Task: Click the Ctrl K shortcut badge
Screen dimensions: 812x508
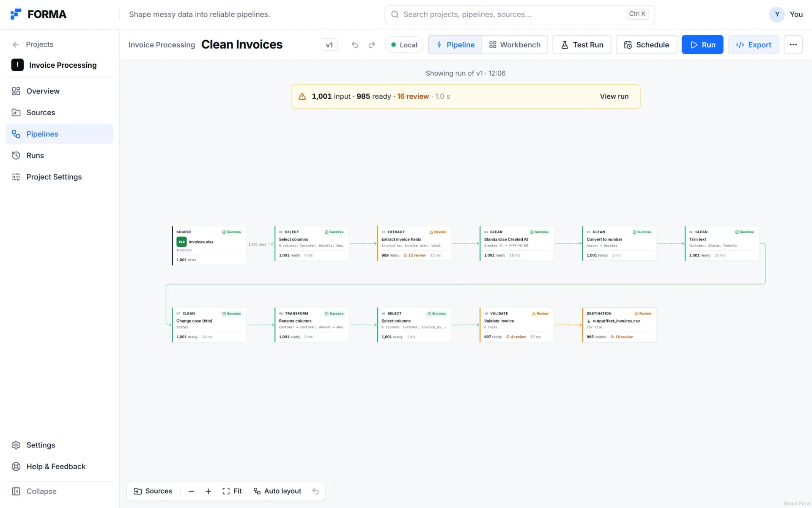Action: 637,14
